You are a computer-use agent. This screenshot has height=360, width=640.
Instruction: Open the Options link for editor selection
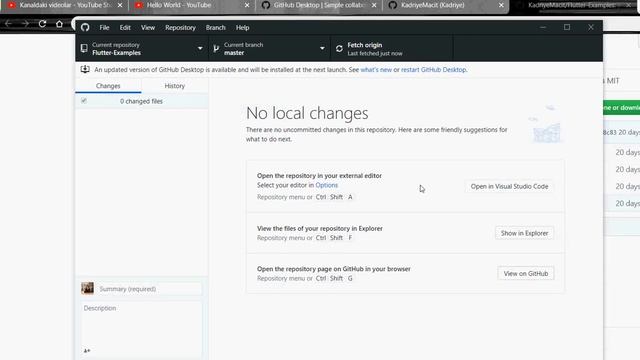pos(327,185)
